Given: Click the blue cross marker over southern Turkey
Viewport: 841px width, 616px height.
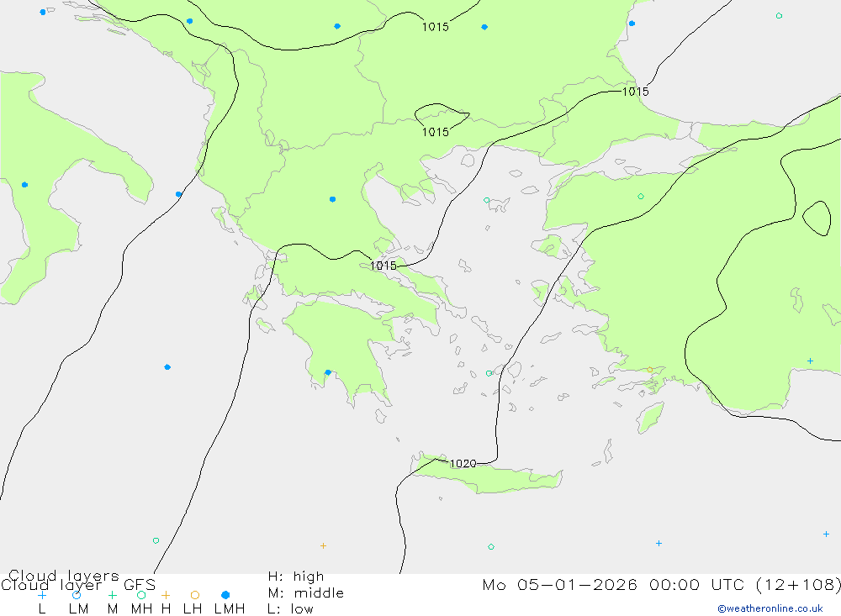Looking at the screenshot, I should tap(810, 361).
